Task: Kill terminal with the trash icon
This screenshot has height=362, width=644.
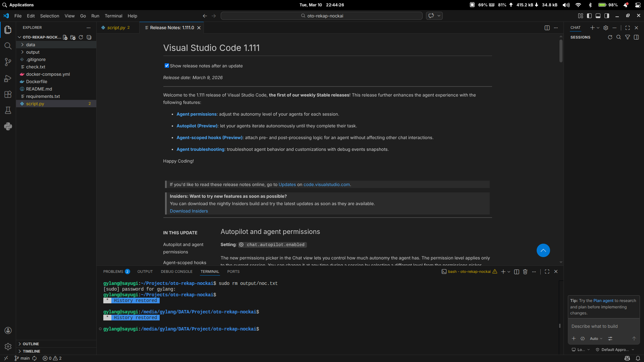Action: [x=525, y=271]
